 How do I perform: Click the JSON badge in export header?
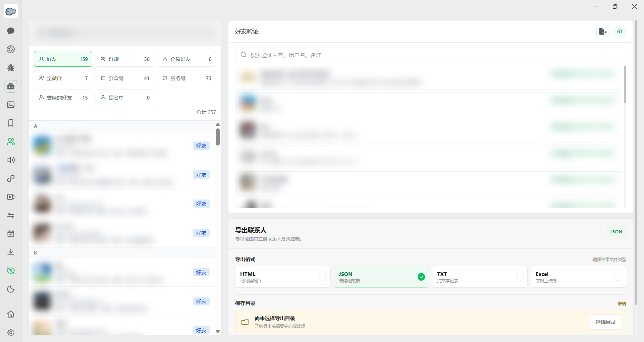(616, 232)
